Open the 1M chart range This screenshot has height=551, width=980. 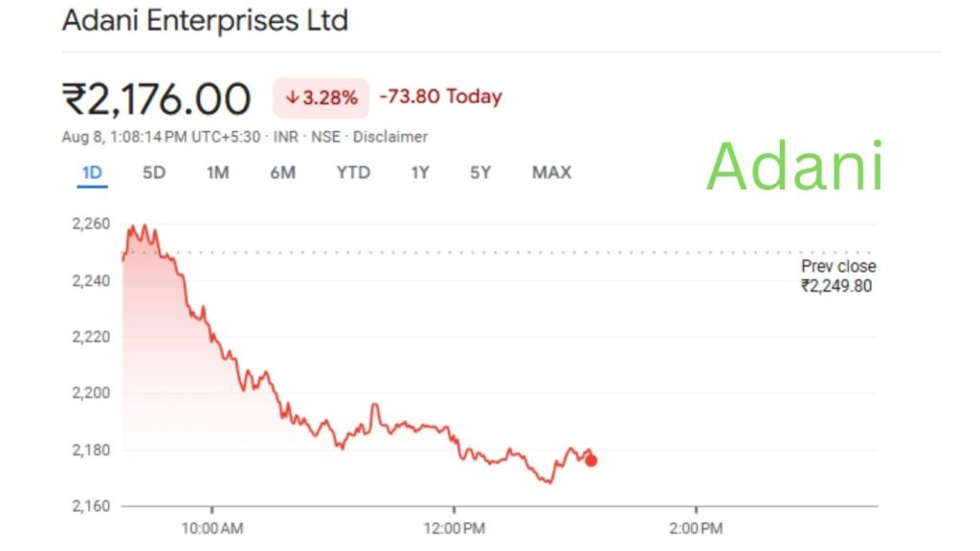[x=218, y=173]
